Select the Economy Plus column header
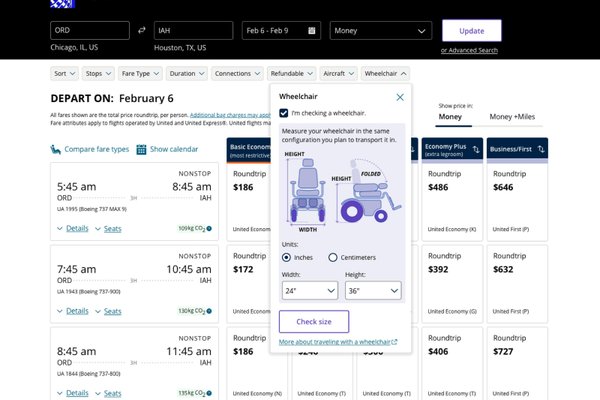600x400 pixels. 452,149
